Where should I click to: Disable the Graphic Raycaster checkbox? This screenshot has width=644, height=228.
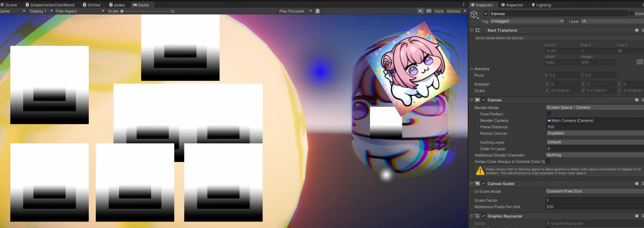tap(484, 216)
